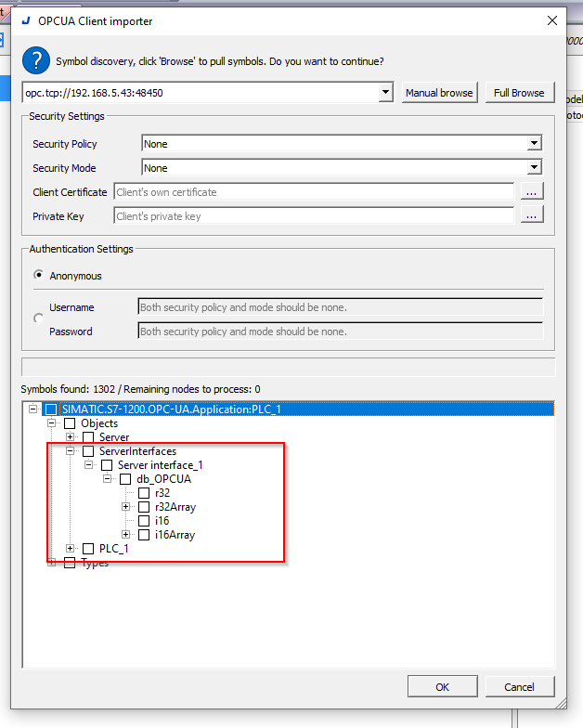The width and height of the screenshot is (583, 728).
Task: Click the Cancel button
Action: pos(520,687)
